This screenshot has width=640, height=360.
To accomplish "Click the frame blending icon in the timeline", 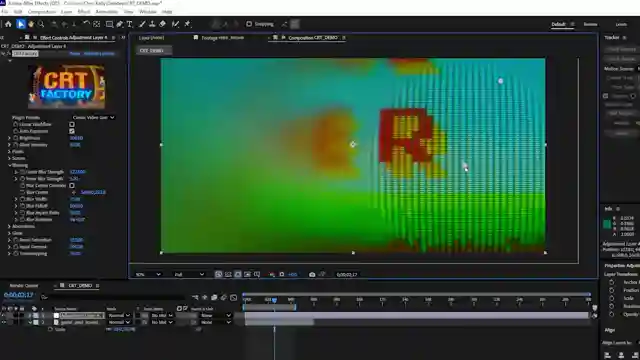I will pos(214,298).
